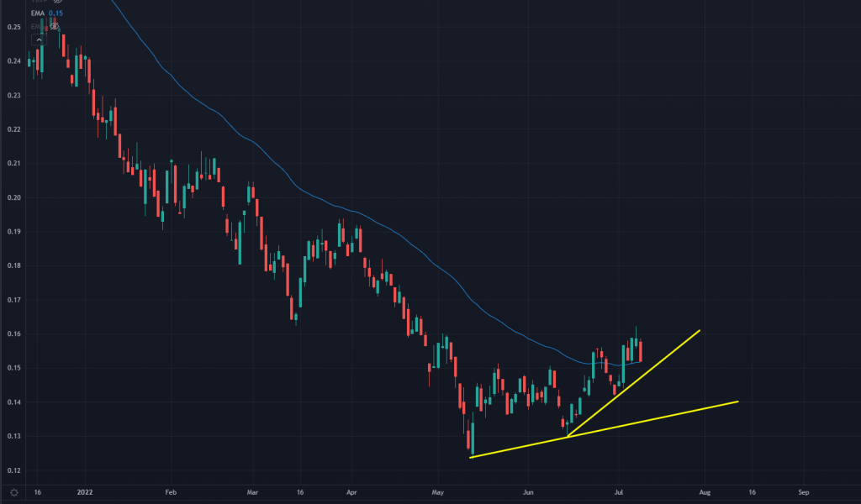Click the 0.22 price axis label
The image size is (861, 504).
pyautogui.click(x=14, y=129)
